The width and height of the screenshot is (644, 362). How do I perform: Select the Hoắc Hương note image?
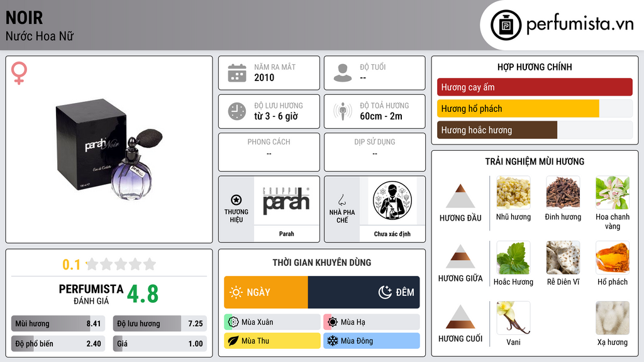coord(513,257)
